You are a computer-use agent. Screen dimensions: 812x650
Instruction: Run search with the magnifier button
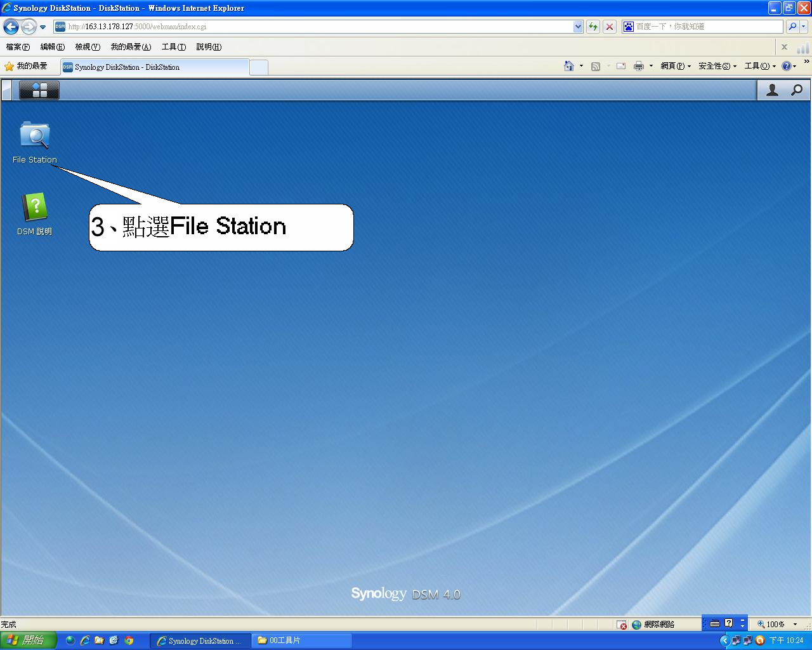pos(792,27)
